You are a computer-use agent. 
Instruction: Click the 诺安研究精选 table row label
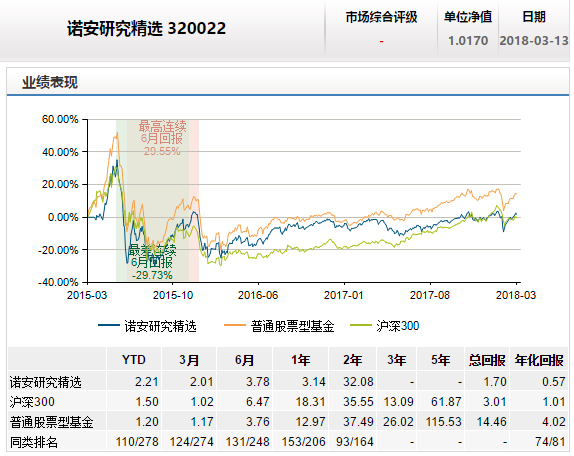coord(45,382)
